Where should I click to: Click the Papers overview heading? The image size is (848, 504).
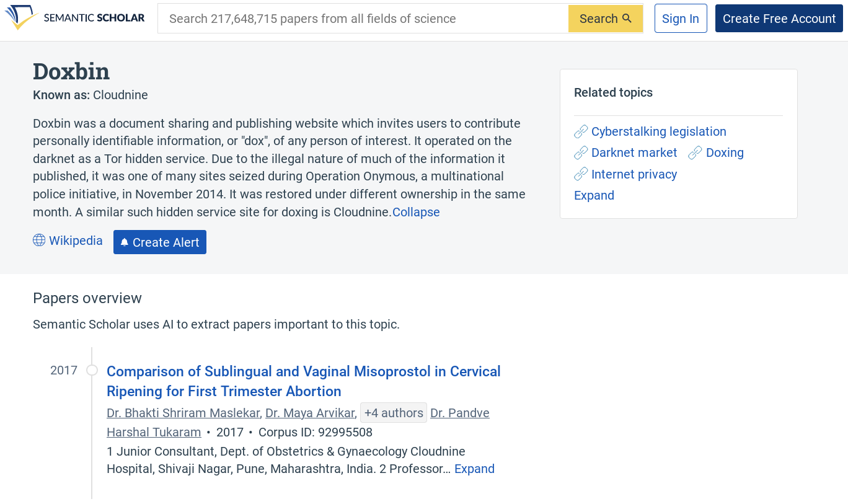pyautogui.click(x=87, y=298)
